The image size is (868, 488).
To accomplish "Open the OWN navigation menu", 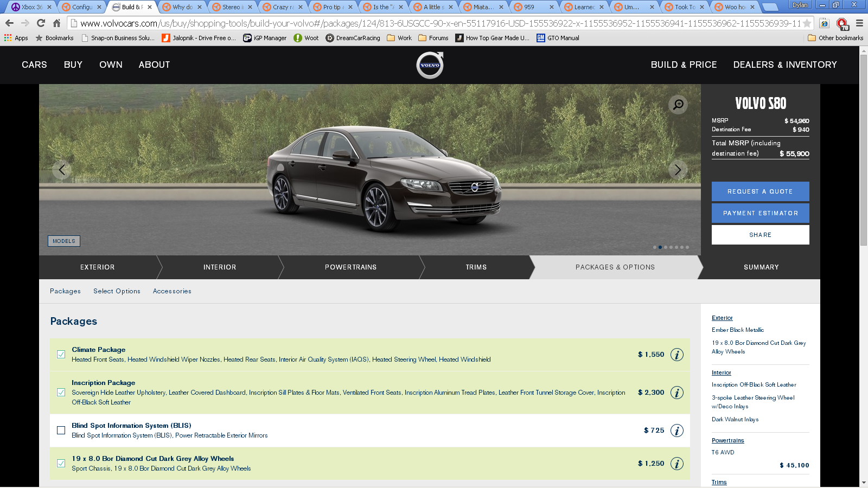I will (111, 65).
